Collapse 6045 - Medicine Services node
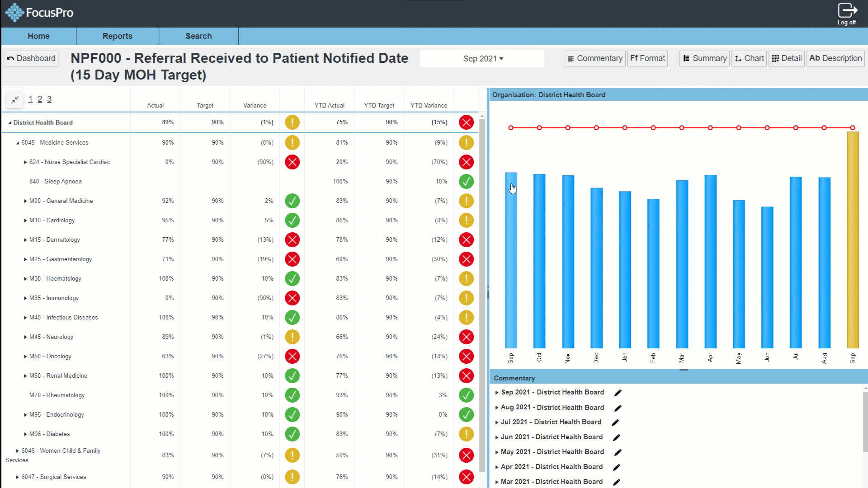 point(18,143)
